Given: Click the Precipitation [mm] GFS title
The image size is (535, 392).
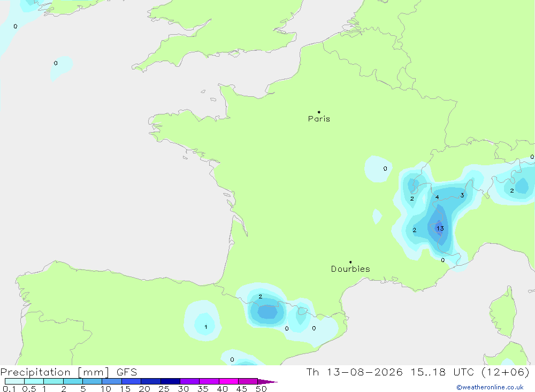Looking at the screenshot, I should (x=68, y=372).
